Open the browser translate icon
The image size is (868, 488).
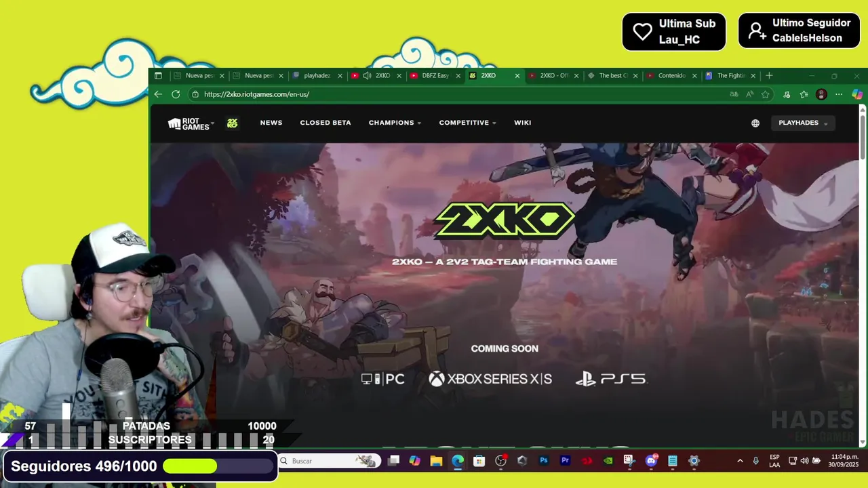point(734,94)
